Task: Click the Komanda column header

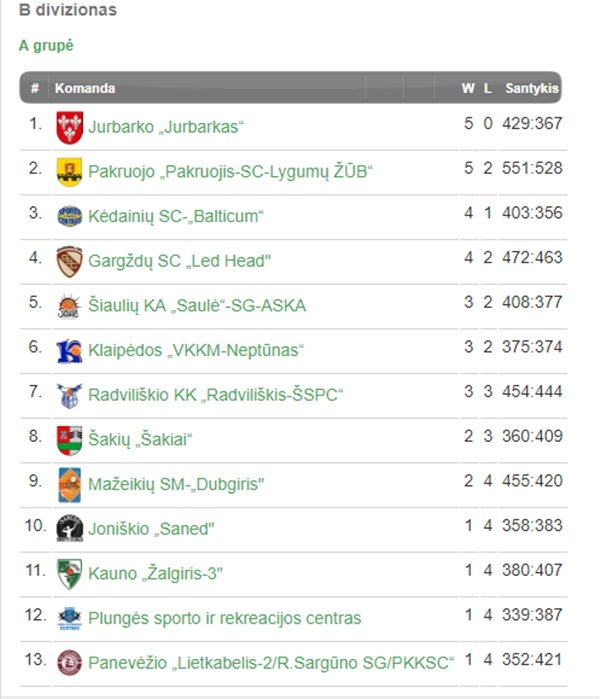Action: 85,88
